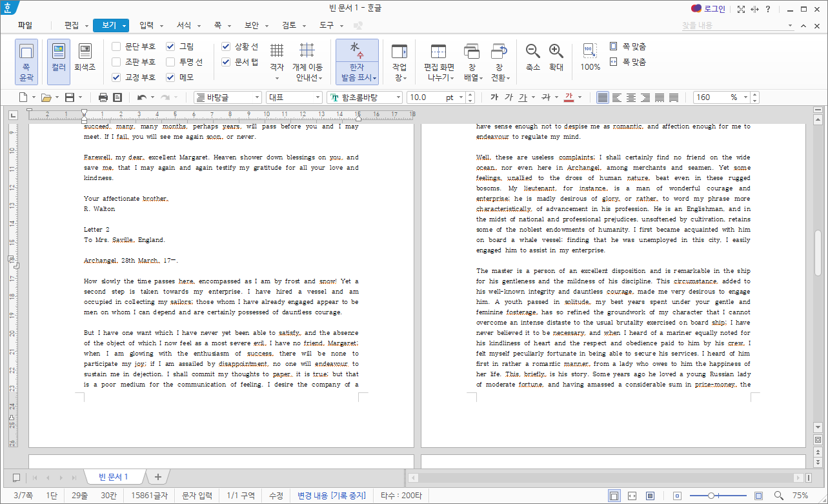Add a new tab with plus button

click(x=157, y=477)
